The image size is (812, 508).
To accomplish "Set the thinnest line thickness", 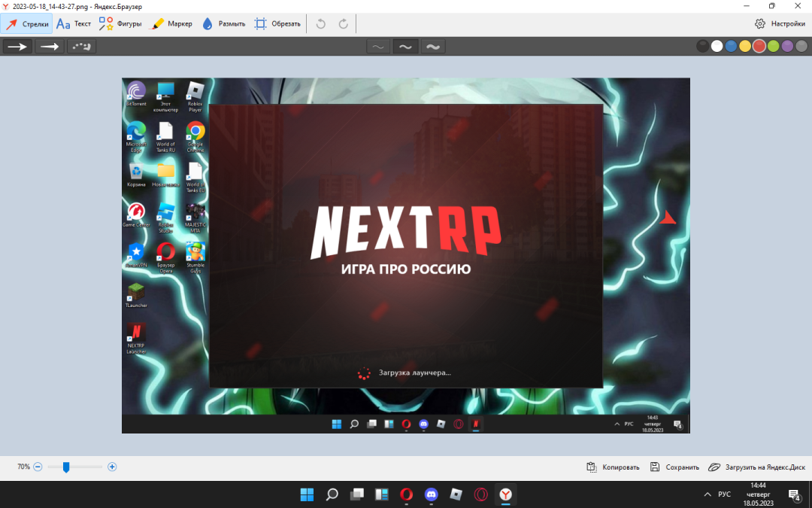I will pyautogui.click(x=378, y=47).
